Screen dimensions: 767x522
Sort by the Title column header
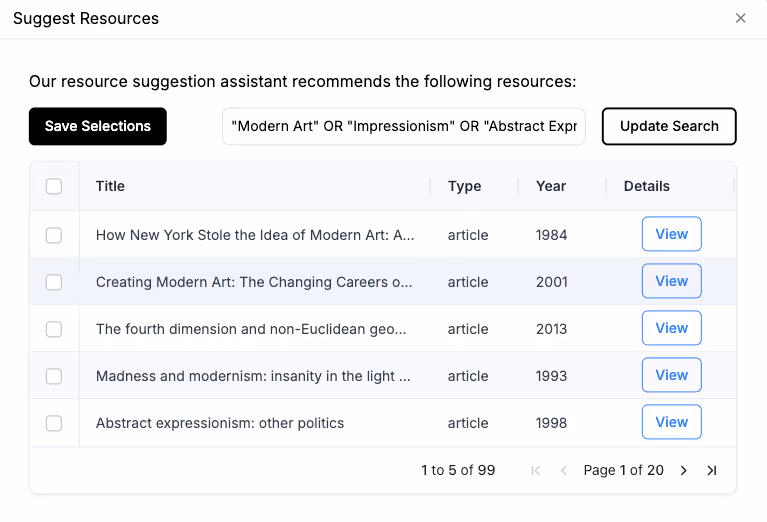pos(110,186)
